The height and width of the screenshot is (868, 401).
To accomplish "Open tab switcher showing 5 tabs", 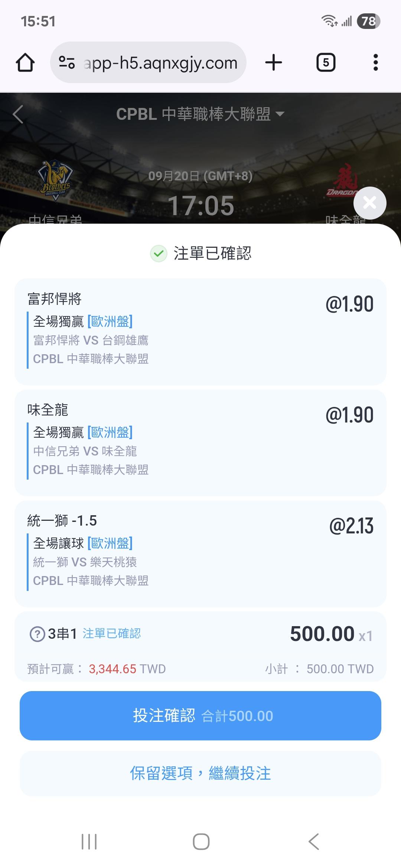I will [326, 62].
